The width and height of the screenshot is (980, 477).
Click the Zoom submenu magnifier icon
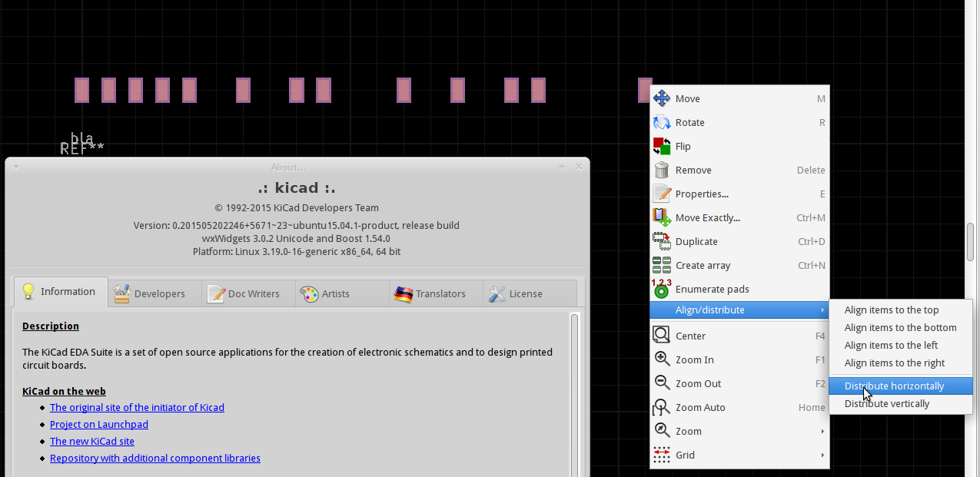[x=661, y=431]
